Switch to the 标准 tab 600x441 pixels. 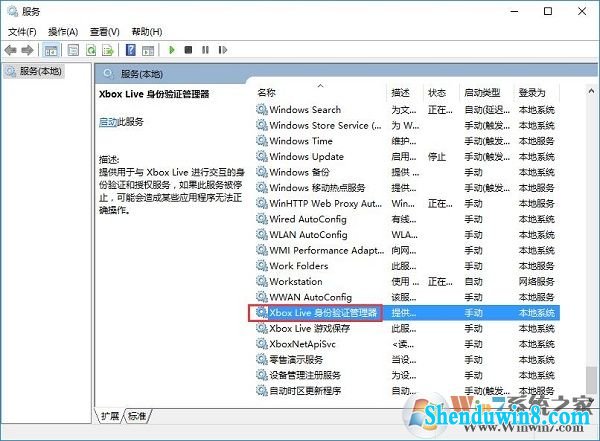tap(137, 416)
